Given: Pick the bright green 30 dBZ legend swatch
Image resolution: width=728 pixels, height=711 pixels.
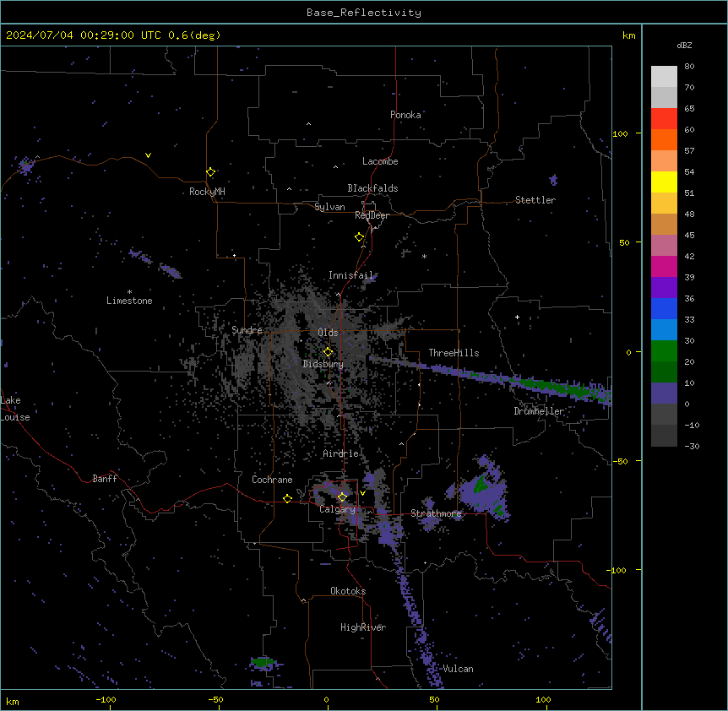Looking at the screenshot, I should [664, 351].
